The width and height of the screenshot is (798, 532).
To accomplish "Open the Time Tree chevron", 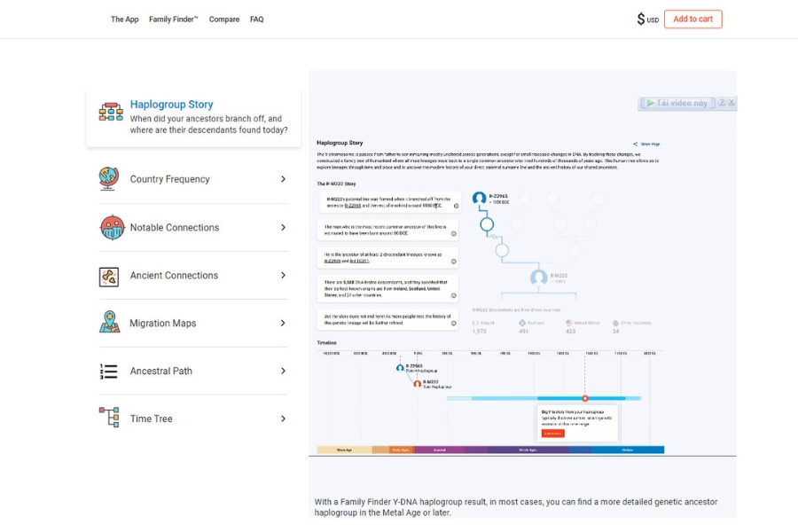I will tap(283, 419).
